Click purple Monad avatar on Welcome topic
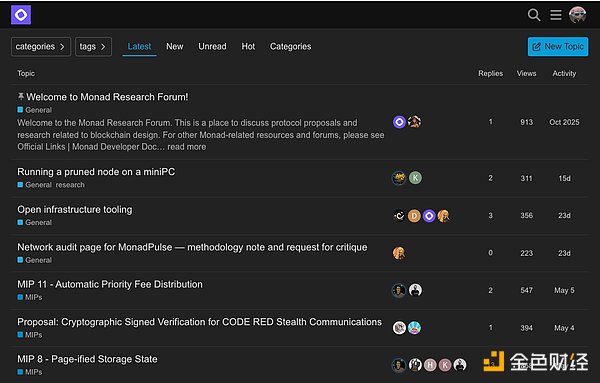The height and width of the screenshot is (383, 600). coord(399,122)
